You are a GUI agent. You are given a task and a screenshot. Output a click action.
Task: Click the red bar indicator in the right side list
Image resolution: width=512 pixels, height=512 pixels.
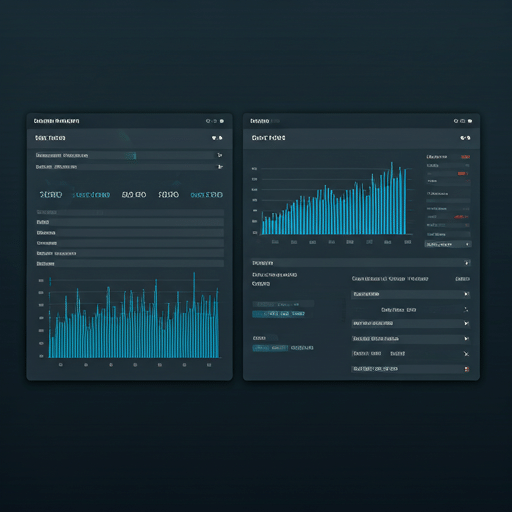[x=462, y=173]
